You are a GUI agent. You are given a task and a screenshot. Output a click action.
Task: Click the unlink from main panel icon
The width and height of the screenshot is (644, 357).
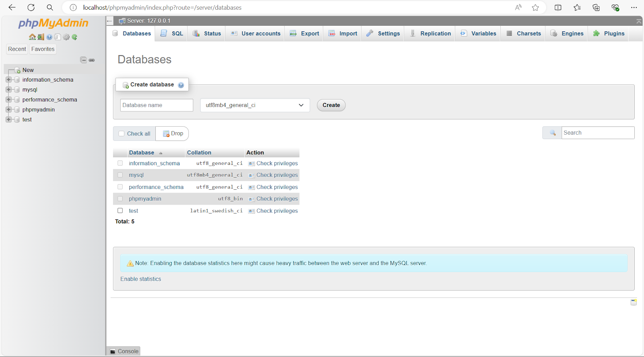(92, 60)
